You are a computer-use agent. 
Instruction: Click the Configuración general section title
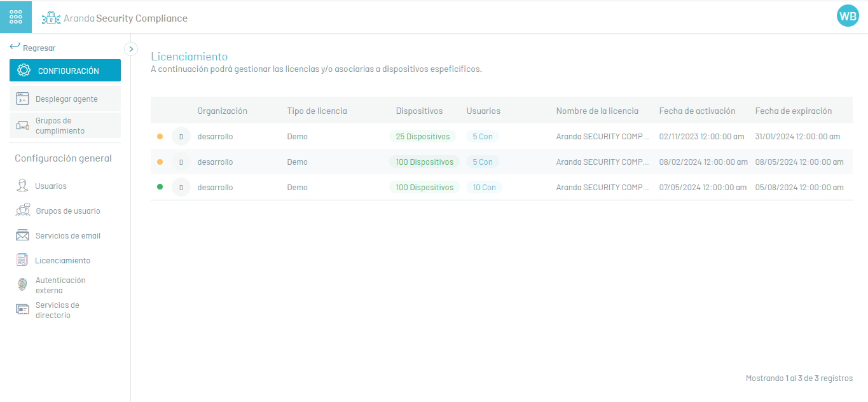pos(63,158)
